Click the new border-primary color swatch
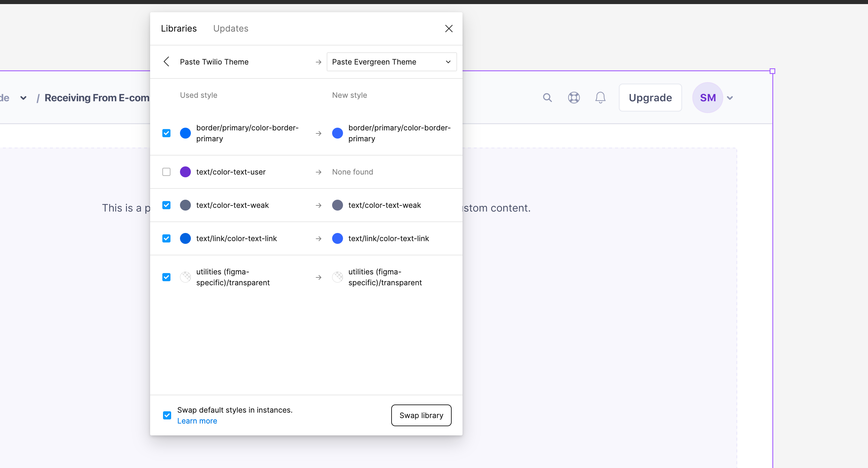The height and width of the screenshot is (468, 868). 338,133
